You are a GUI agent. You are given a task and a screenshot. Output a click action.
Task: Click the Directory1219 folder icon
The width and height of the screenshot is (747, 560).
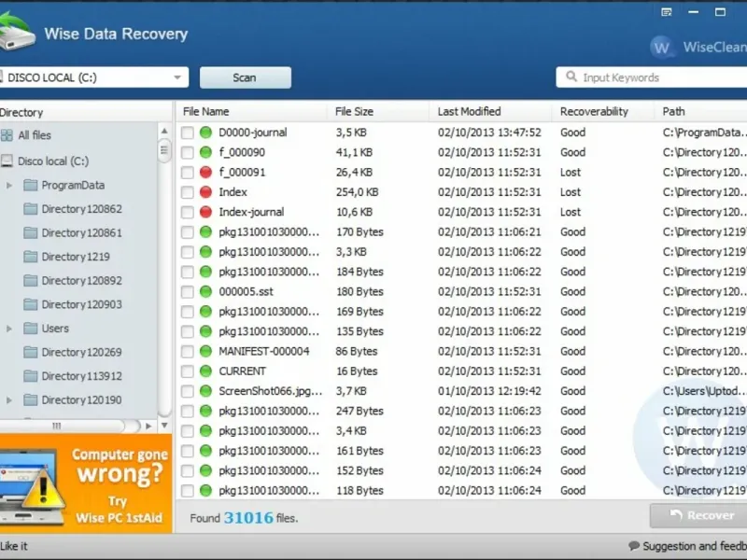pyautogui.click(x=31, y=257)
